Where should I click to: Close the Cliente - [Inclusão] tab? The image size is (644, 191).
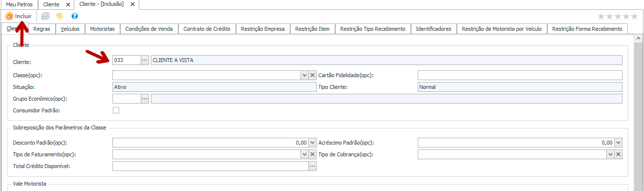coord(132,4)
